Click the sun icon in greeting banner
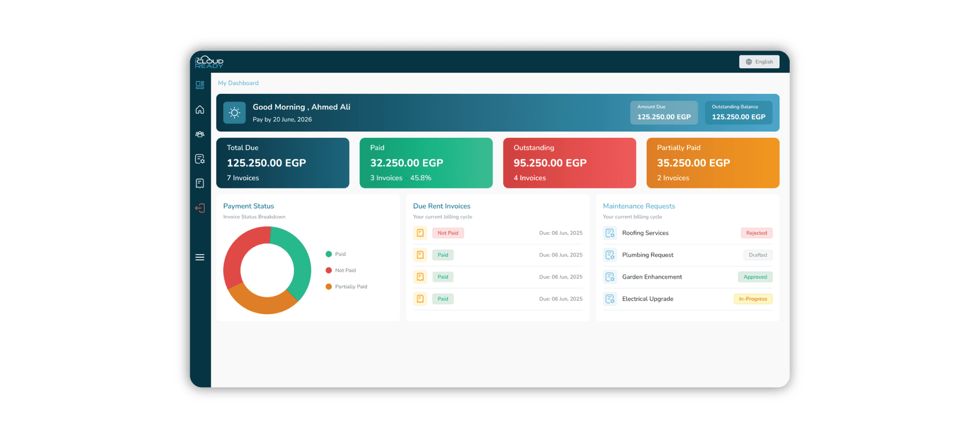 tap(234, 113)
